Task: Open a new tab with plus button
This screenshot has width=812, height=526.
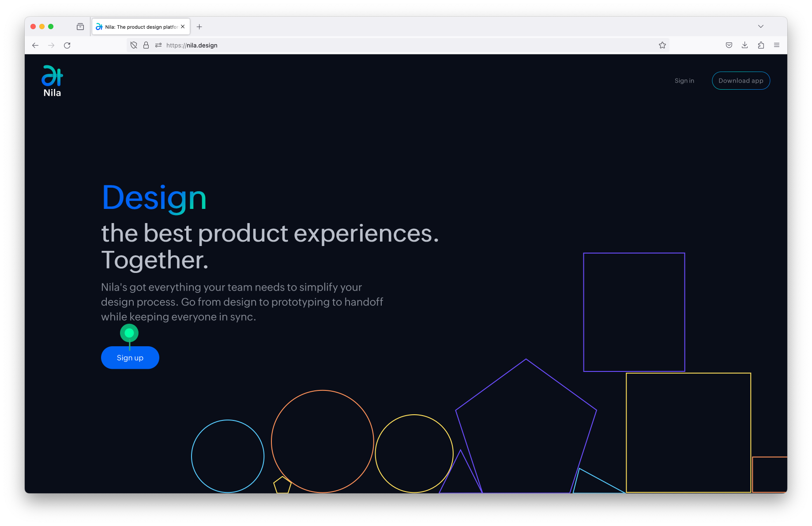Action: coord(199,27)
